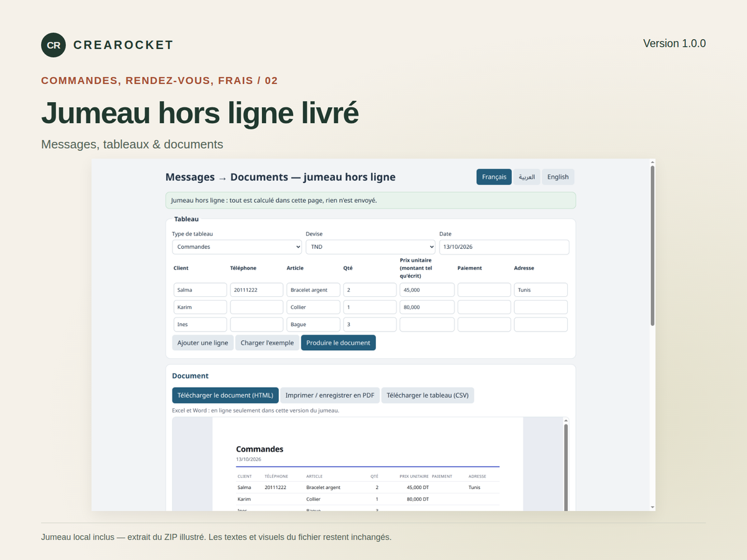Click the document preview scrollbar thumb

pos(566,467)
